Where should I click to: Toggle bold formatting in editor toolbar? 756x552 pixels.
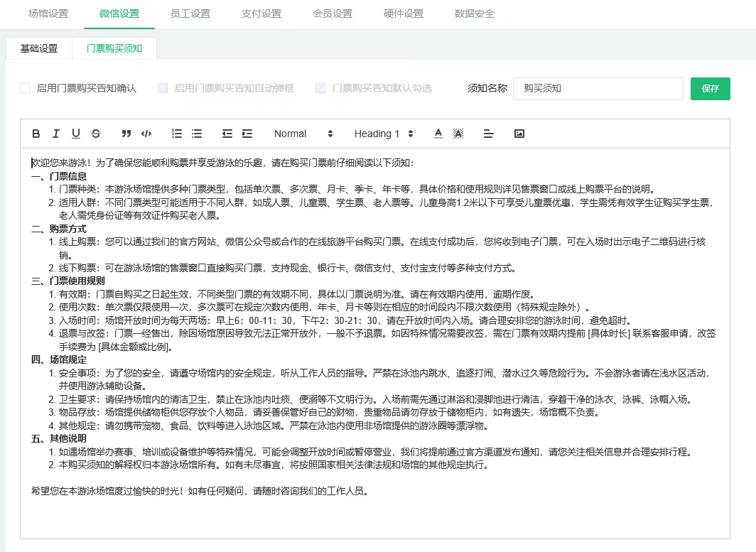tap(36, 134)
